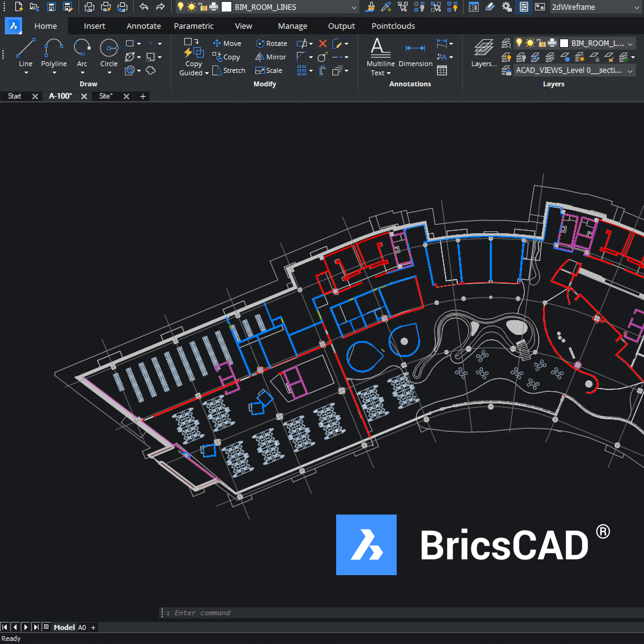Toggle layer freeze sun in top toolbar

[191, 7]
